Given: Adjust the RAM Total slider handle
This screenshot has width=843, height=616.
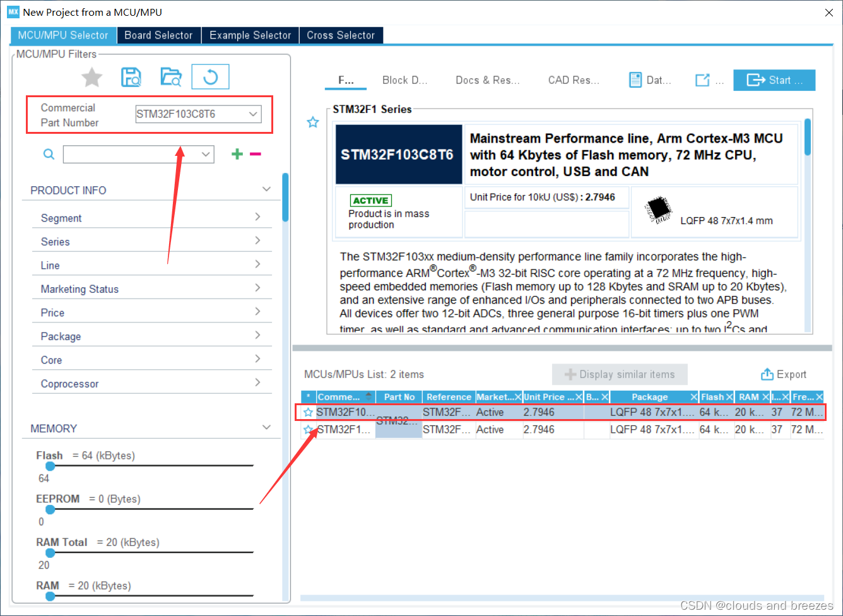Looking at the screenshot, I should coord(50,553).
